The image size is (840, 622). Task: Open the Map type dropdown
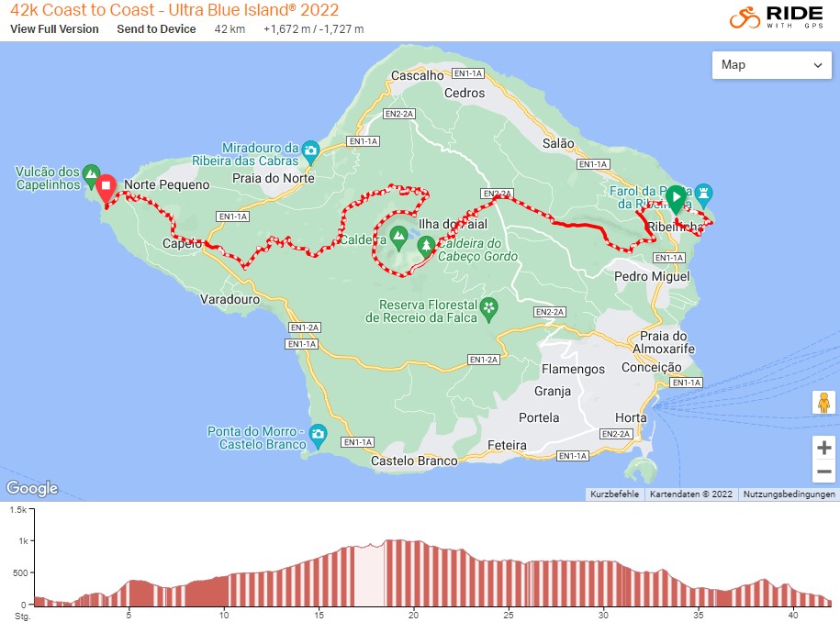771,65
